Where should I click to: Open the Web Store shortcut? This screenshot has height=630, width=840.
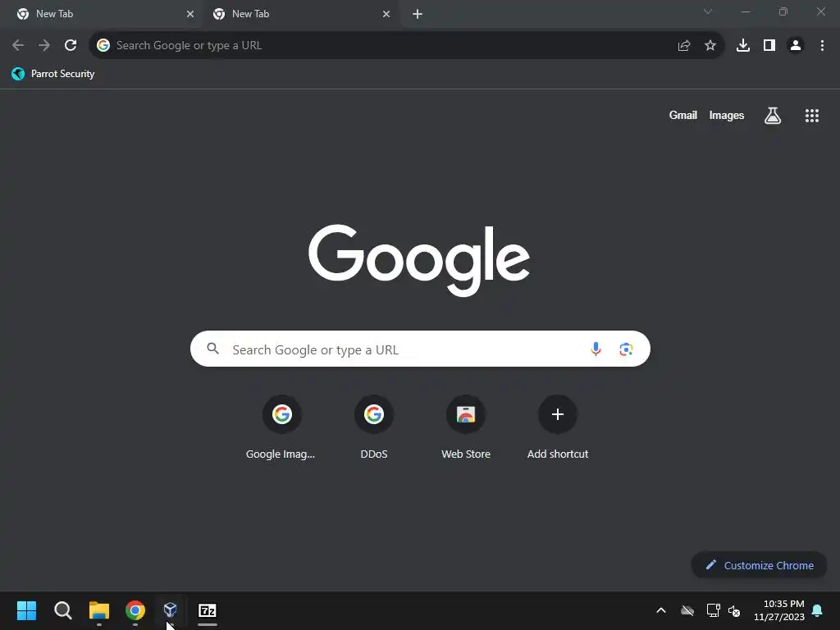[466, 427]
